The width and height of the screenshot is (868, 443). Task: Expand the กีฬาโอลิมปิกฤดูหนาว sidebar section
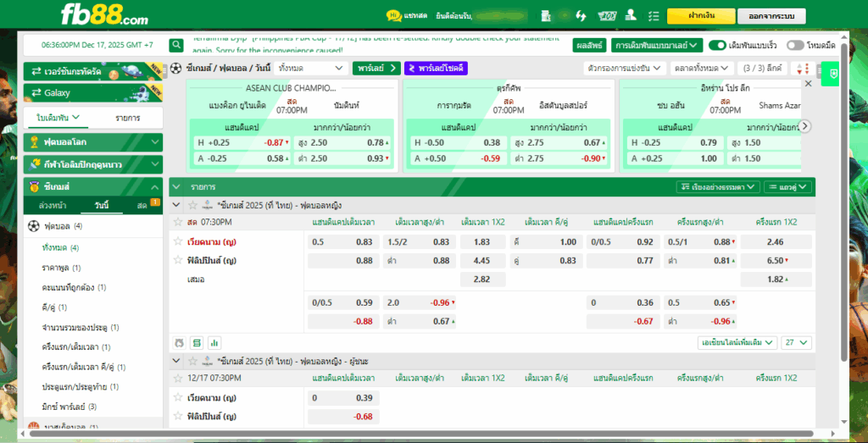pyautogui.click(x=93, y=165)
